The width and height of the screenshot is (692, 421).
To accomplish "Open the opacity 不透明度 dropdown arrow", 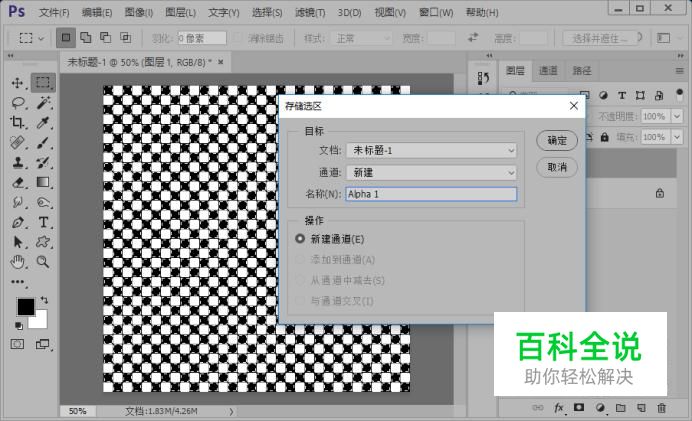I will click(x=677, y=117).
